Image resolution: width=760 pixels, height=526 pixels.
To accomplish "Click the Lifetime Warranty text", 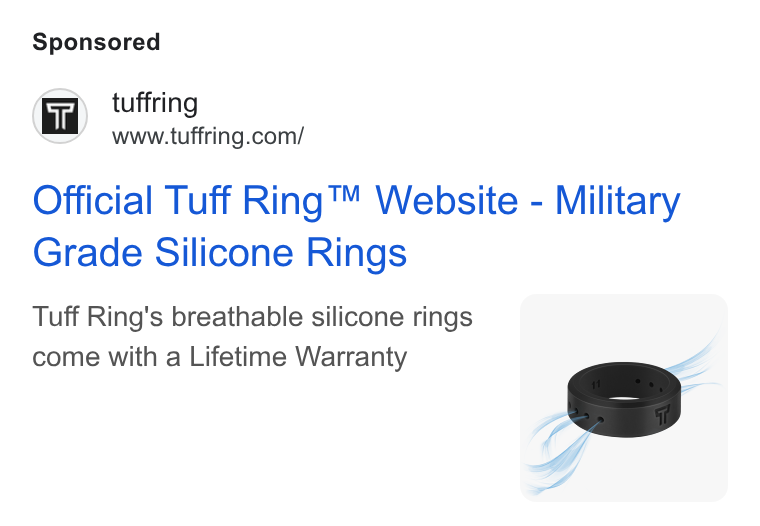I will tap(298, 357).
